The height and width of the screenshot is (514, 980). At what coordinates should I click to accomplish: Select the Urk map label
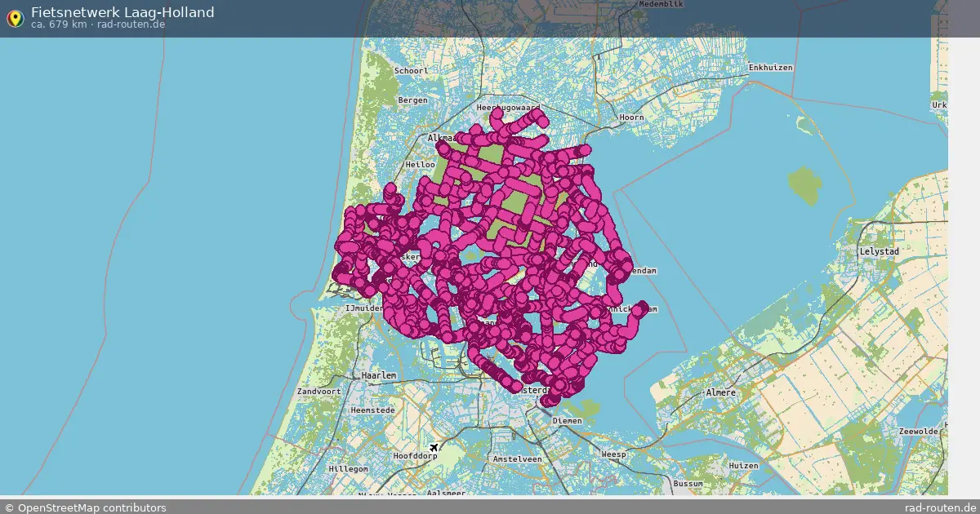[939, 105]
